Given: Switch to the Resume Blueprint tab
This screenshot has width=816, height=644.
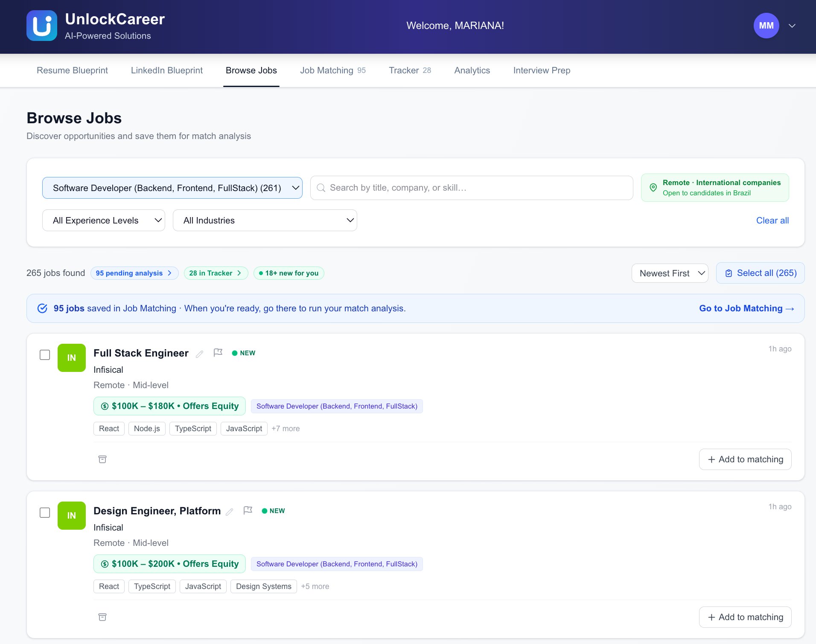Looking at the screenshot, I should click(x=72, y=70).
